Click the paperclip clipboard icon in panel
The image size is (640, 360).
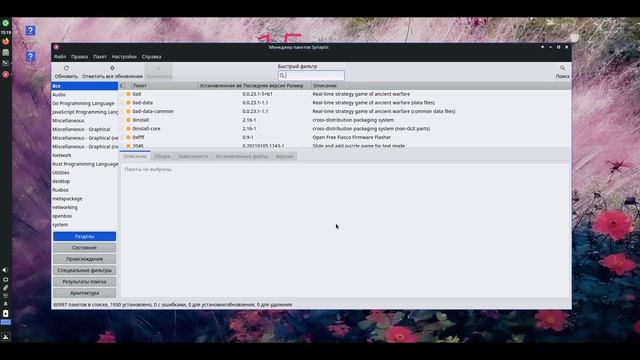[5, 288]
